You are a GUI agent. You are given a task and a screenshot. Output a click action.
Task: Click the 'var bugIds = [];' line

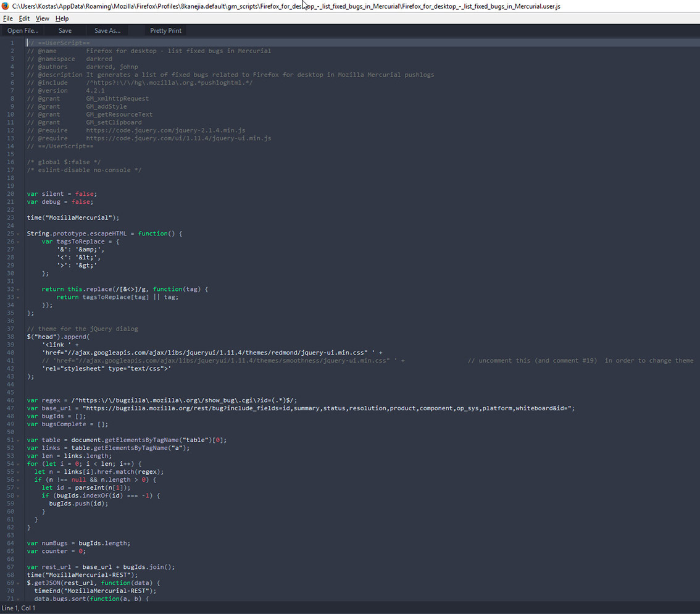coord(56,416)
